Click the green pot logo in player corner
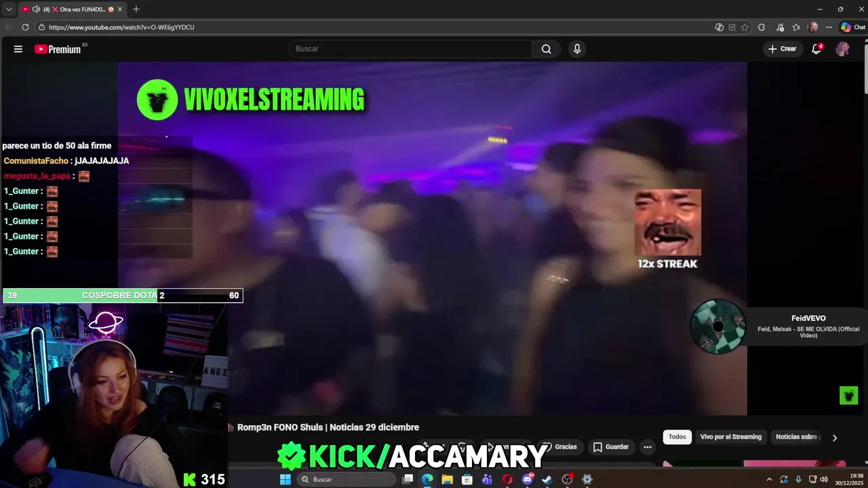 [x=848, y=395]
